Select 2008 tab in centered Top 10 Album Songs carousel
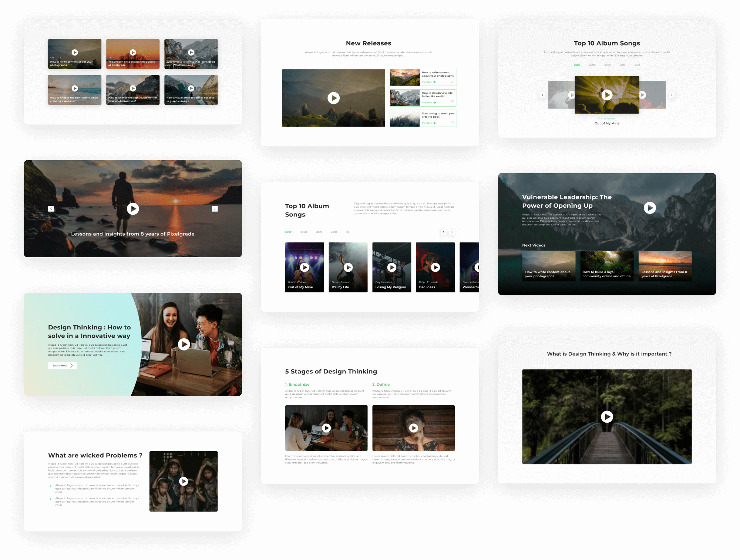Viewport: 740px width, 560px height. point(592,65)
